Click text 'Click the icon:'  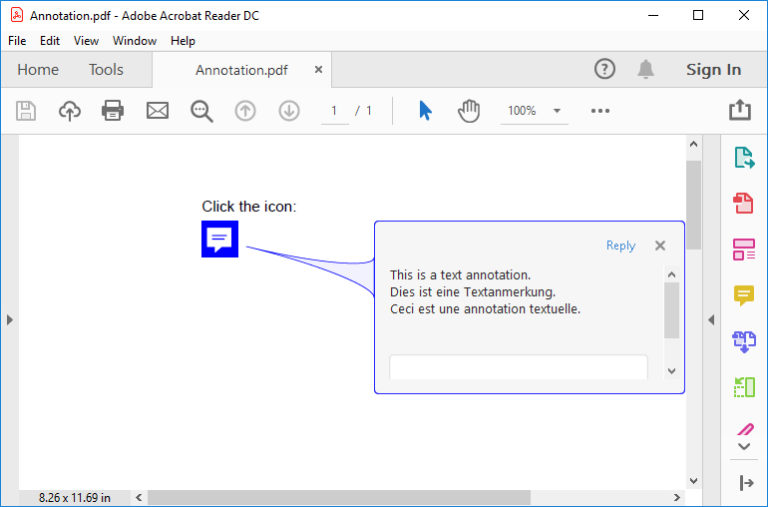pos(249,207)
